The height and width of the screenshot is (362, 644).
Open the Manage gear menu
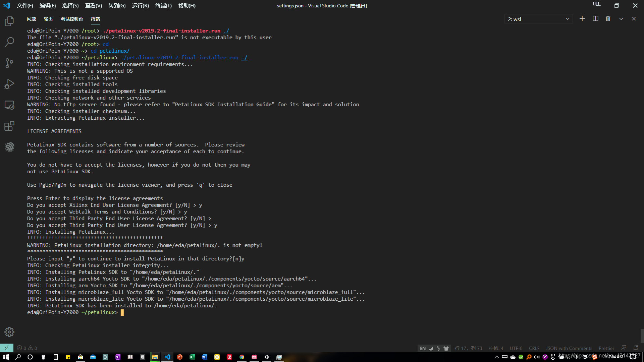pyautogui.click(x=9, y=332)
